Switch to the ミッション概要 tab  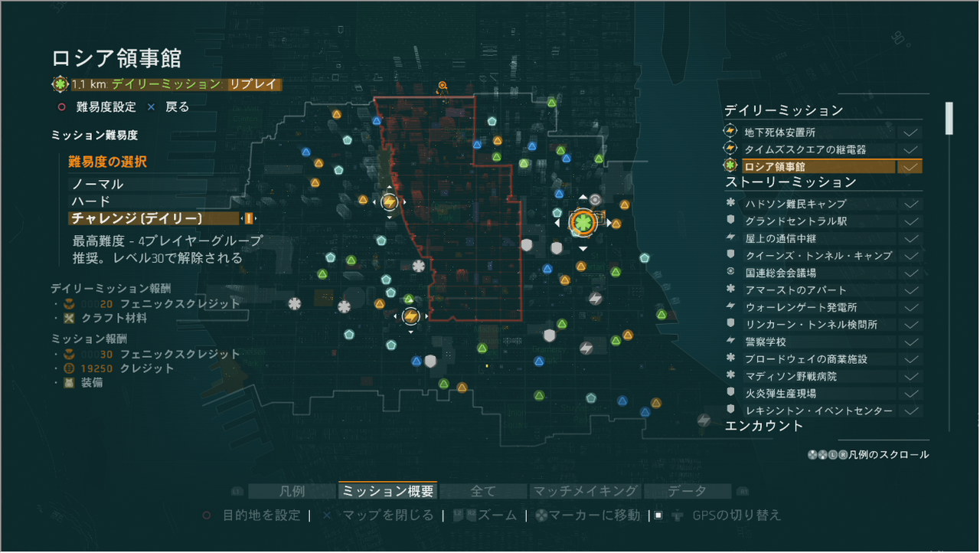coord(387,492)
